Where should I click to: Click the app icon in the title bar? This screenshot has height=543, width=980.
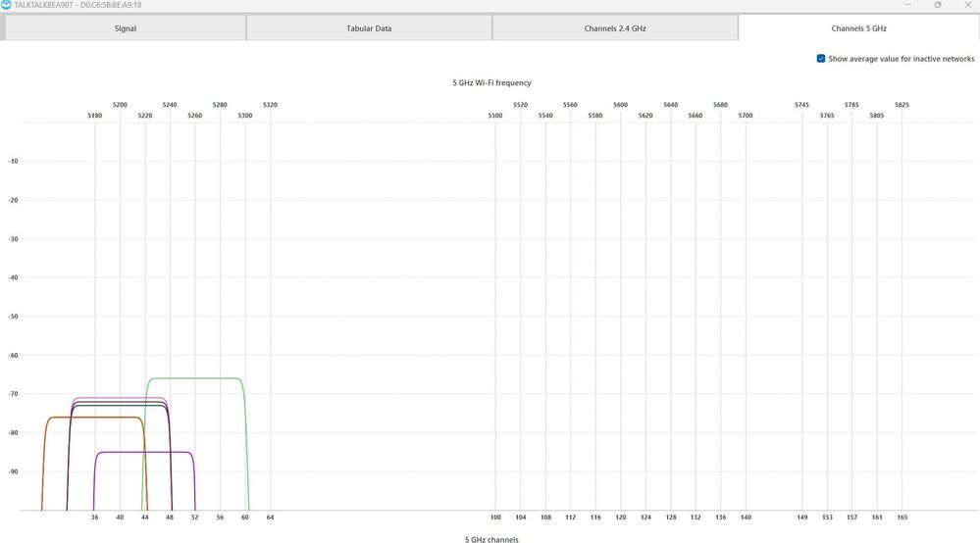pos(7,5)
